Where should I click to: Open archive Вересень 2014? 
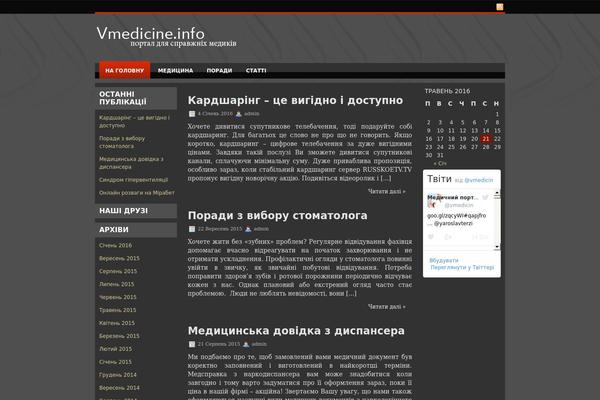[119, 388]
